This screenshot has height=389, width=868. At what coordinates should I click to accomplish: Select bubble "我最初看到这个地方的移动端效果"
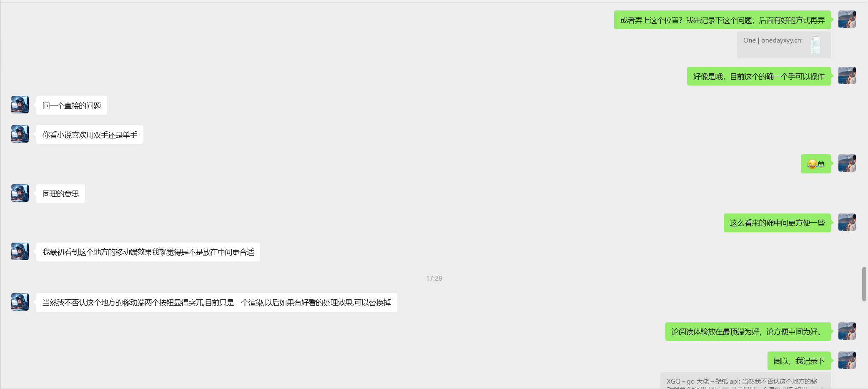(x=148, y=252)
